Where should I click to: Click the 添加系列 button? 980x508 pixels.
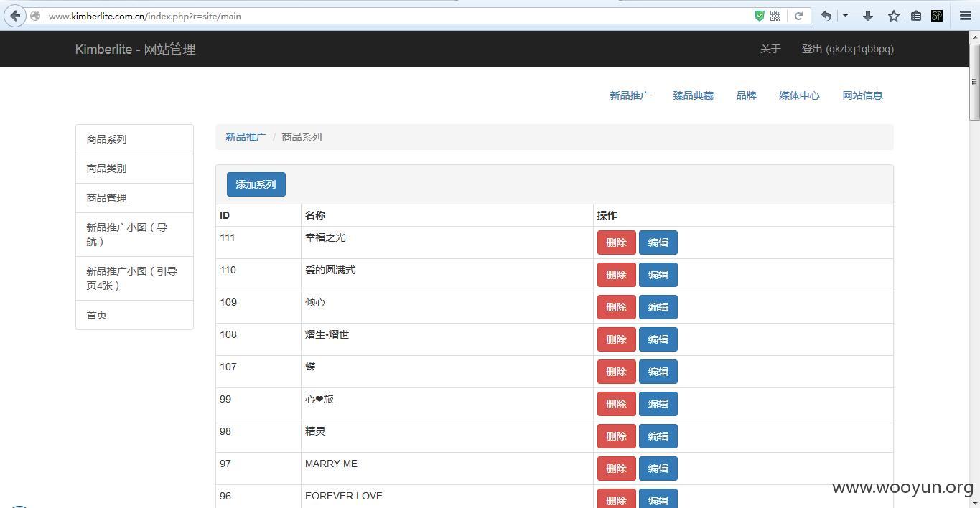[x=256, y=184]
